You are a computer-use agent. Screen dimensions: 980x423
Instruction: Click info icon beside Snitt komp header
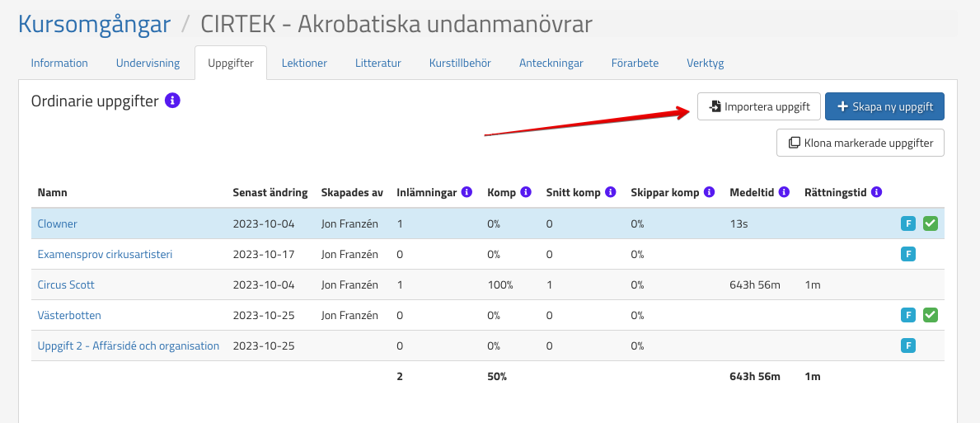[611, 192]
